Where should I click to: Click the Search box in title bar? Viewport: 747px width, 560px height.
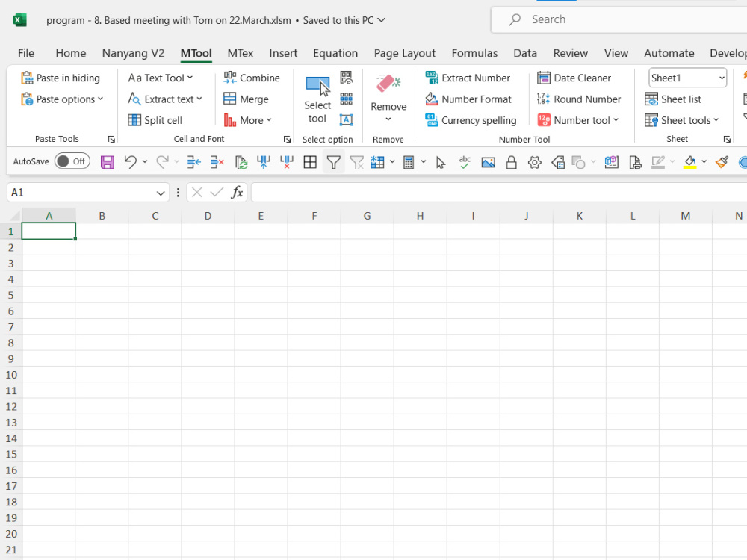[x=619, y=19]
